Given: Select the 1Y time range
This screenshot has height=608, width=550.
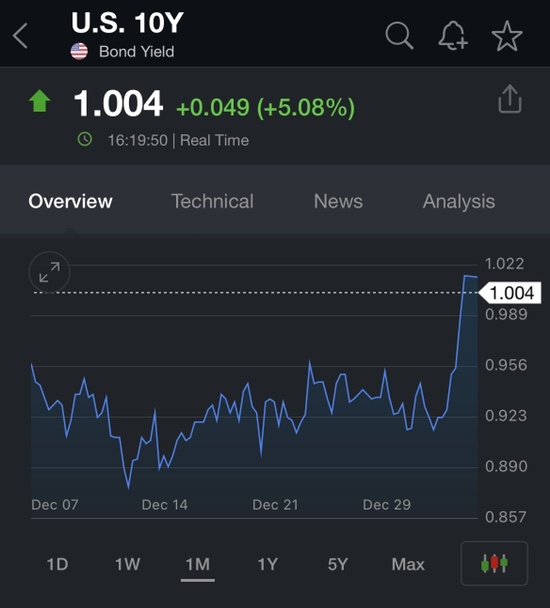Looking at the screenshot, I should tap(268, 564).
